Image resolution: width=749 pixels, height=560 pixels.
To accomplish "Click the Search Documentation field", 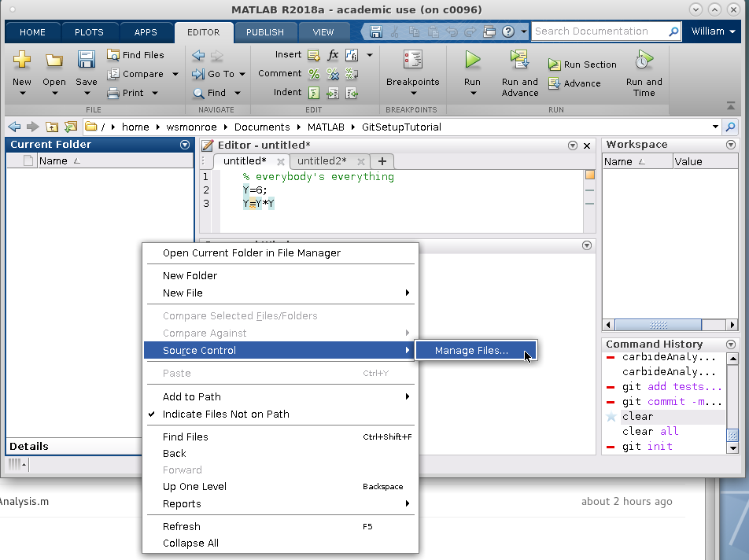I will click(x=598, y=31).
